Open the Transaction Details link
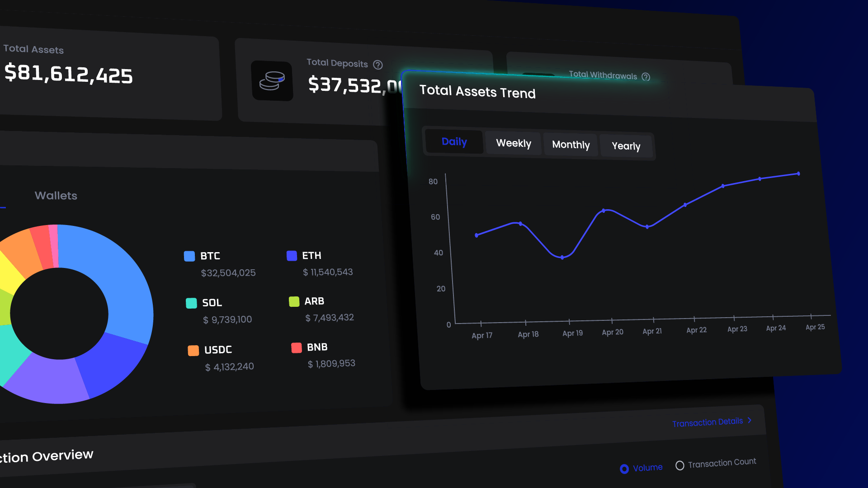Image resolution: width=868 pixels, height=488 pixels. pyautogui.click(x=707, y=422)
